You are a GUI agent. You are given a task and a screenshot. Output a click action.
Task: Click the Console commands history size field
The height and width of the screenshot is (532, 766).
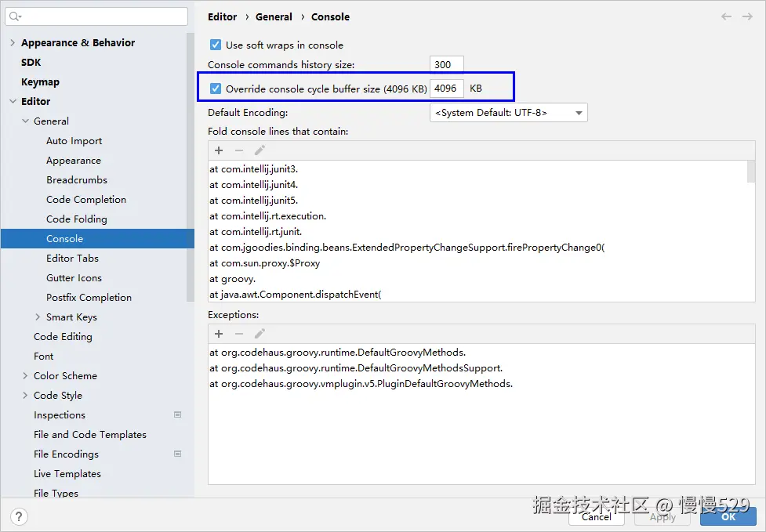pos(447,64)
